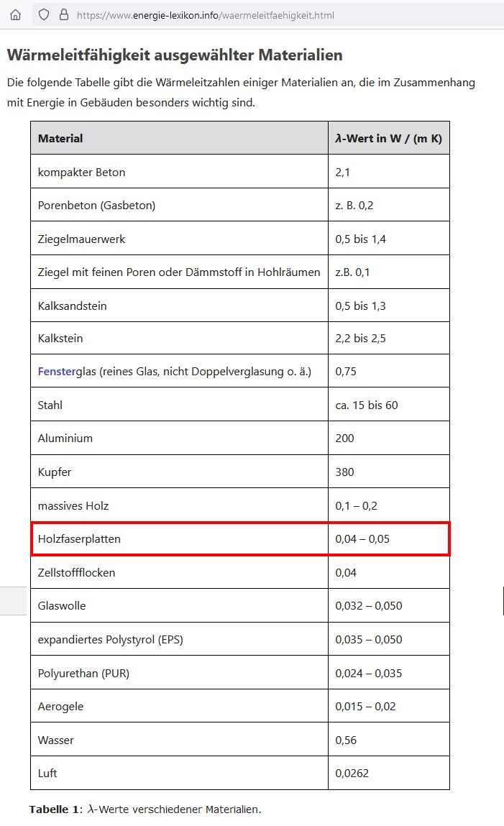
Task: Click the padlock site security icon
Action: tap(64, 15)
